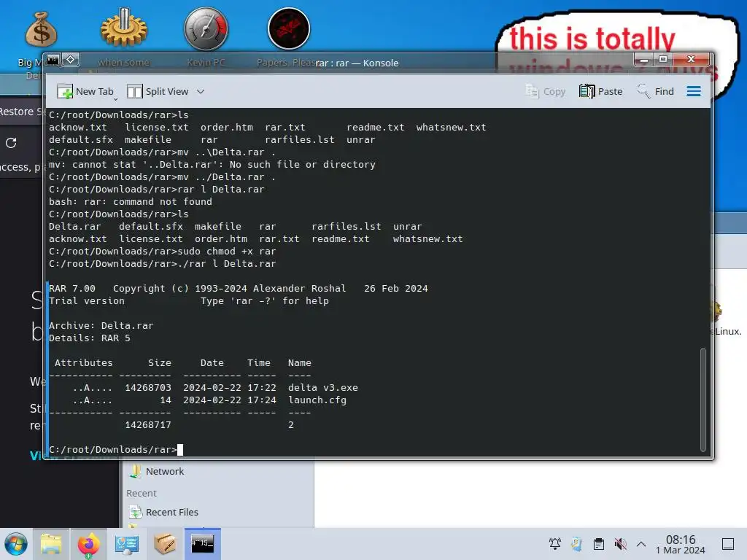
Task: Open the Papers, Please desktop icon
Action: 289,28
